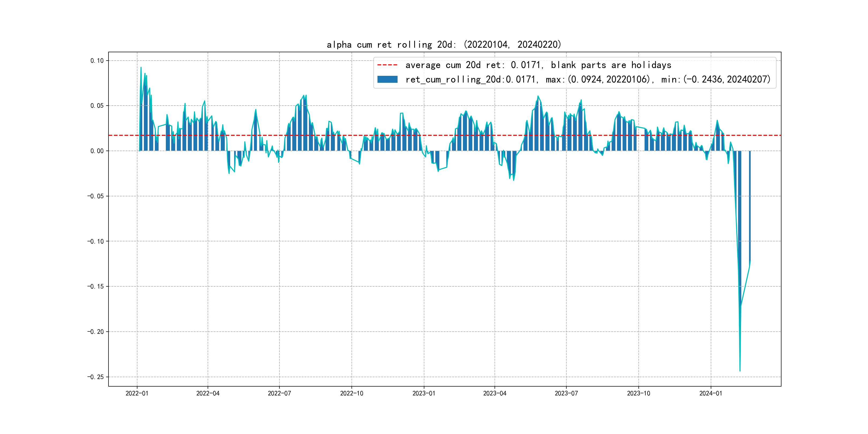Click the average cum 20d ret legend label
Image resolution: width=868 pixels, height=434 pixels.
click(x=538, y=65)
